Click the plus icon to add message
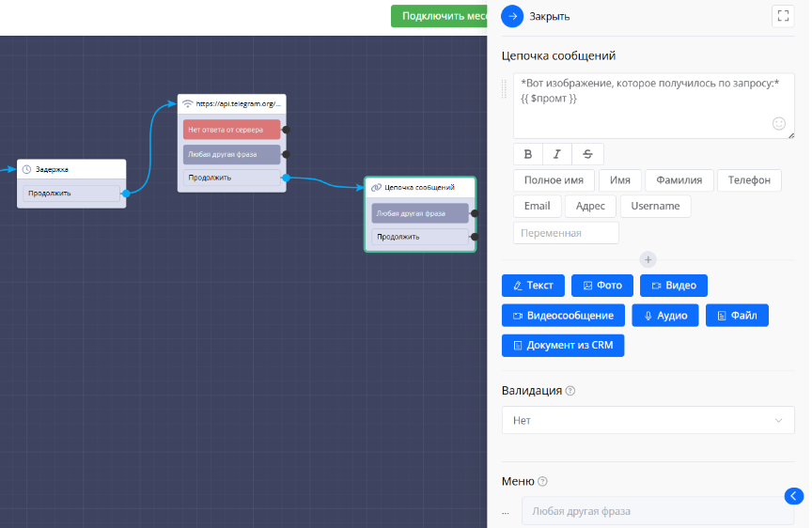This screenshot has width=812, height=528. tap(648, 259)
